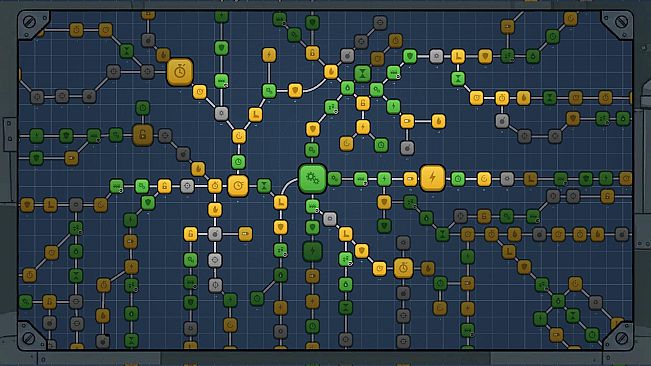Viewport: 651px width, 366px height.
Task: Select yellow flame node under small yellow stopwatch
Action: (x=215, y=210)
